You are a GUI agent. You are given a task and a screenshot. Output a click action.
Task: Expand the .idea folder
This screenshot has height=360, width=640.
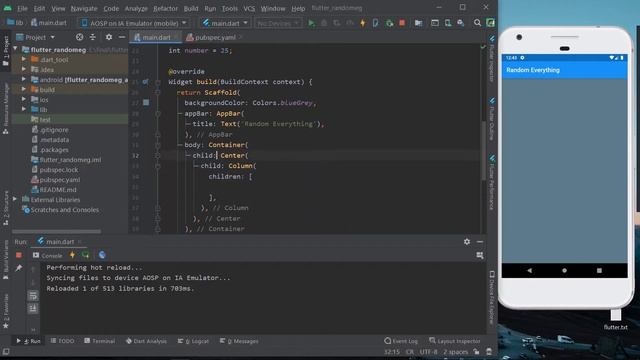(x=24, y=69)
